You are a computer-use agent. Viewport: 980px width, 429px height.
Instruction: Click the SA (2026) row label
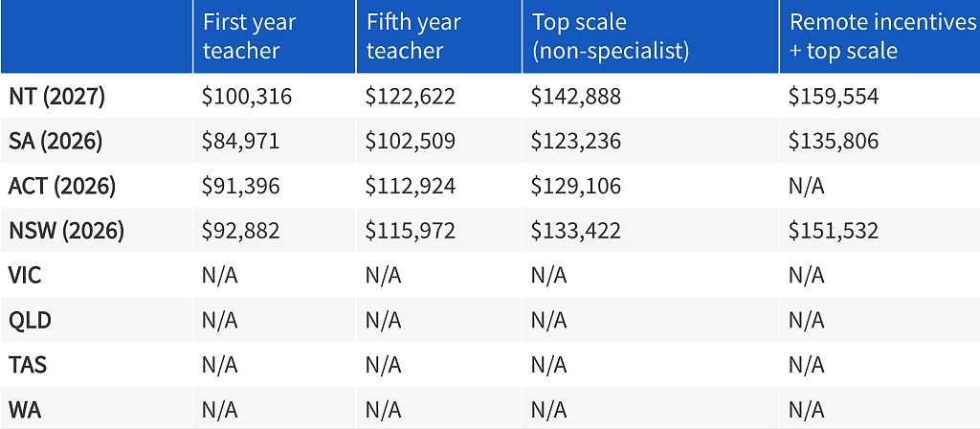55,142
